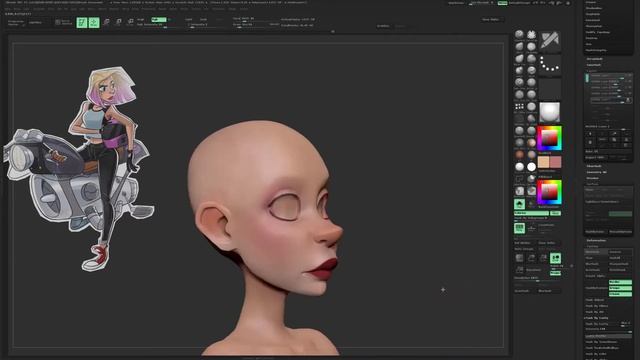This screenshot has width=640, height=360.
Task: Open the Preferences menu
Action: (x=149, y=9)
